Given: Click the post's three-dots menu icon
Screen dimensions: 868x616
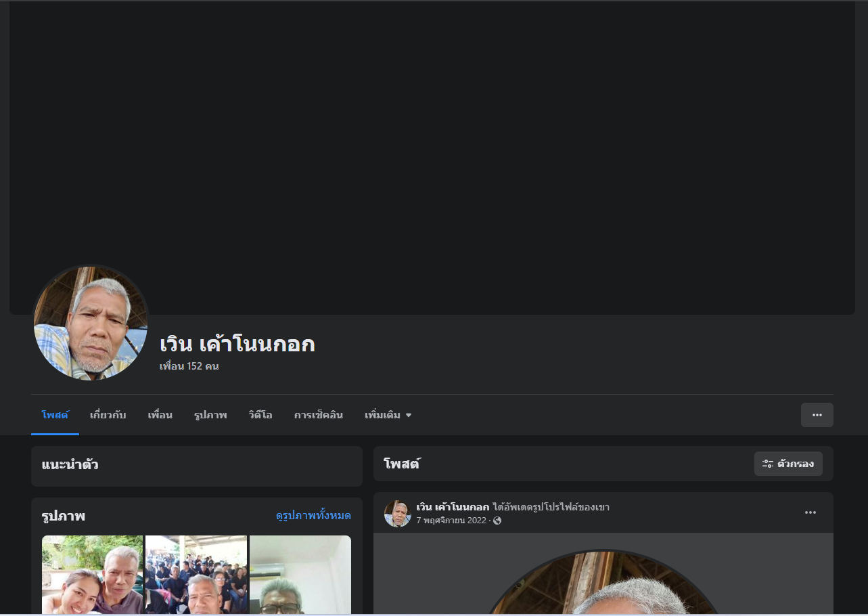Looking at the screenshot, I should click(810, 512).
